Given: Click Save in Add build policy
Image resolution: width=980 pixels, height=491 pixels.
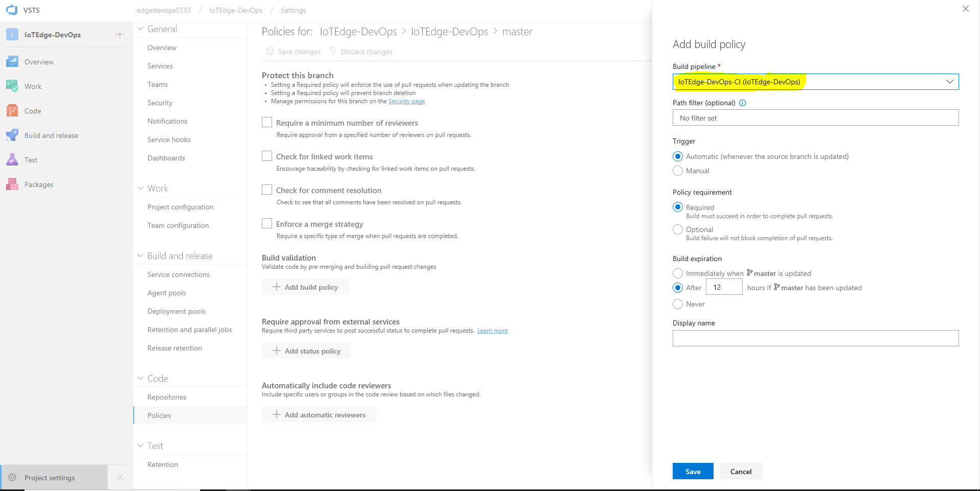Looking at the screenshot, I should pos(693,471).
